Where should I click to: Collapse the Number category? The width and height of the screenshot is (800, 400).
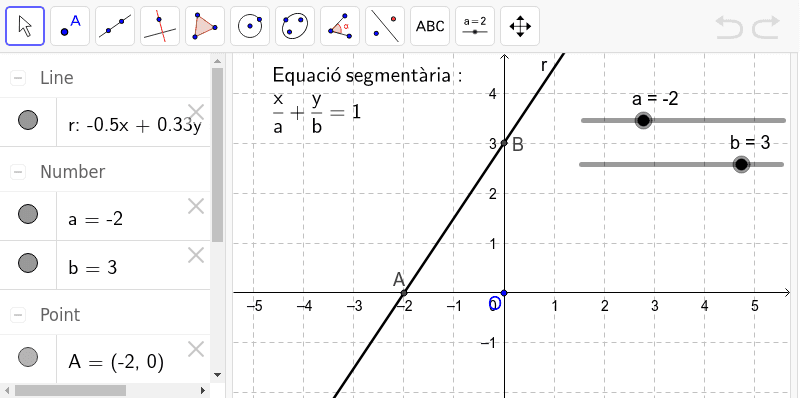coord(18,172)
